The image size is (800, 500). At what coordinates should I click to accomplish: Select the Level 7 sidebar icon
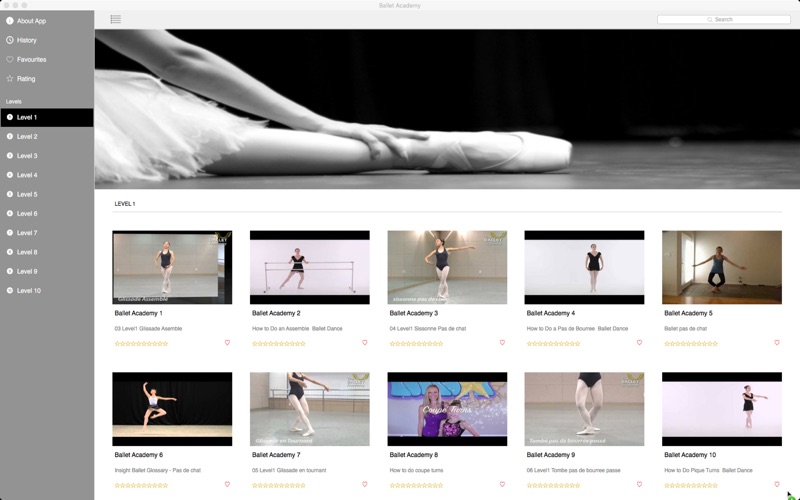tap(10, 233)
